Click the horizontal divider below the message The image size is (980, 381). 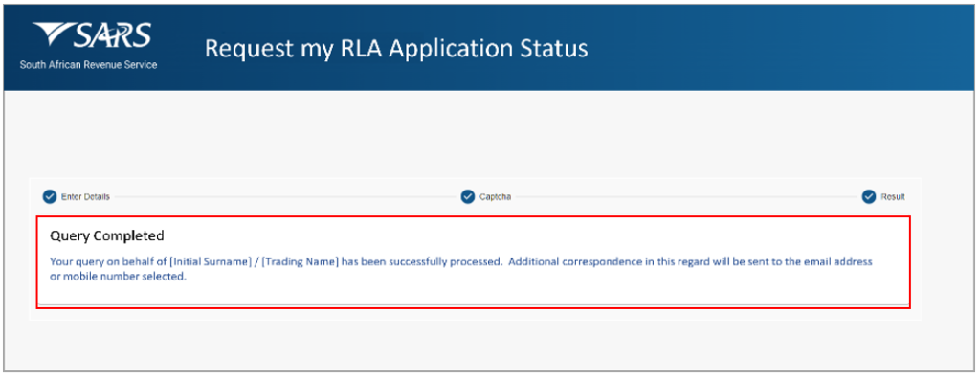click(473, 304)
